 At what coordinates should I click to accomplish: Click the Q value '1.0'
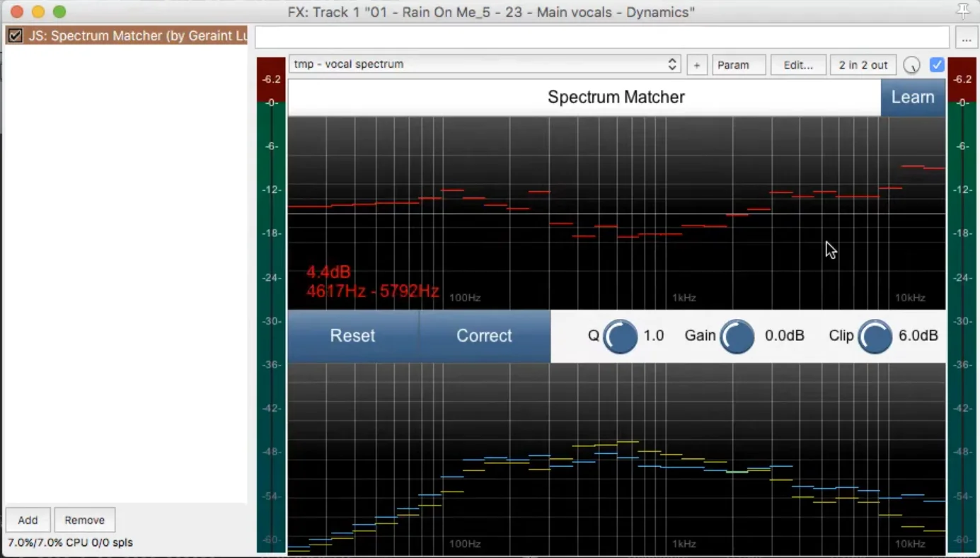point(654,336)
